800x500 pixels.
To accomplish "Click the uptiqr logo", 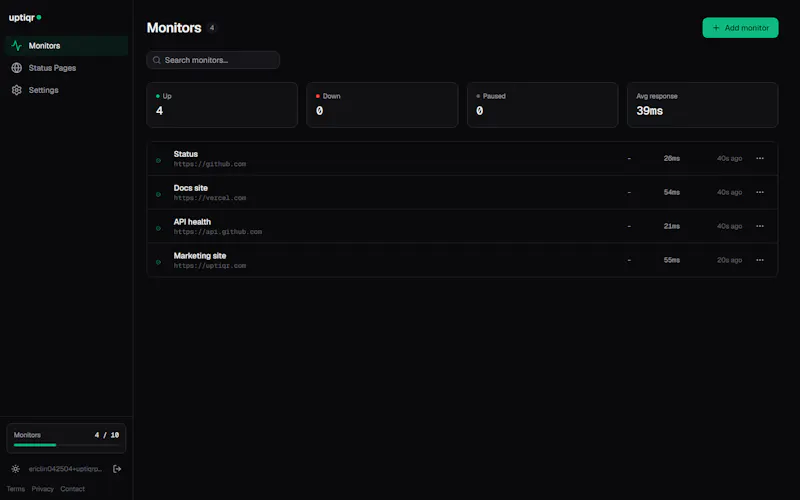I will pyautogui.click(x=25, y=17).
